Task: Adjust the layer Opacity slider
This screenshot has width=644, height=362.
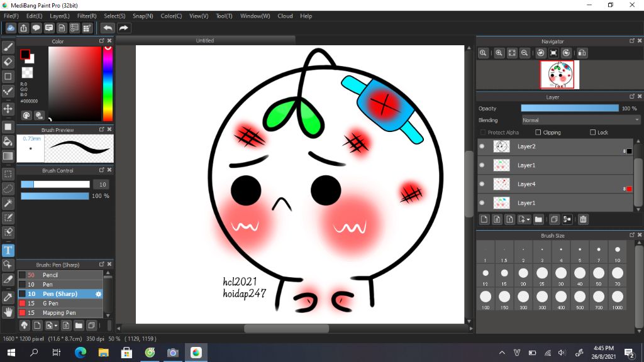Action: point(570,108)
